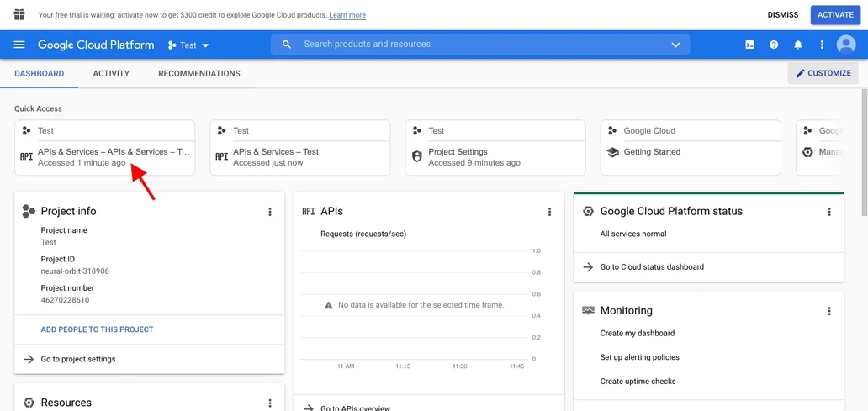Click the shield icon on Project Settings card
This screenshot has width=868, height=411.
click(x=417, y=156)
